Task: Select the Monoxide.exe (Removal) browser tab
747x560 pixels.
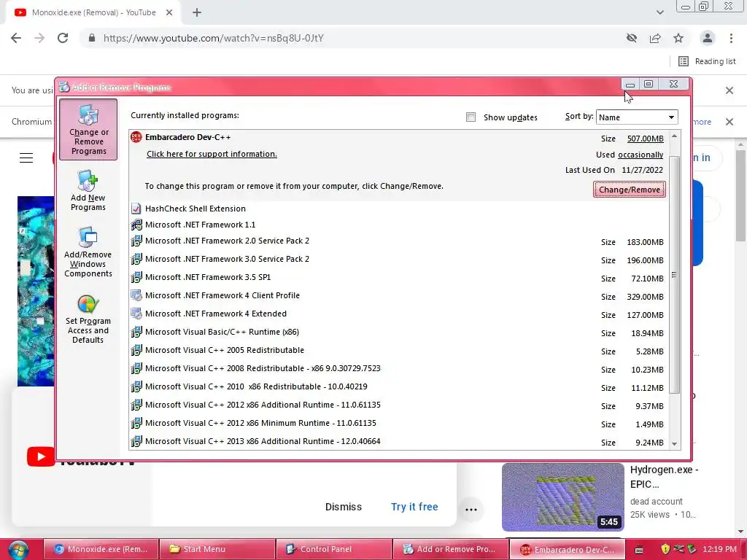Action: pyautogui.click(x=93, y=13)
